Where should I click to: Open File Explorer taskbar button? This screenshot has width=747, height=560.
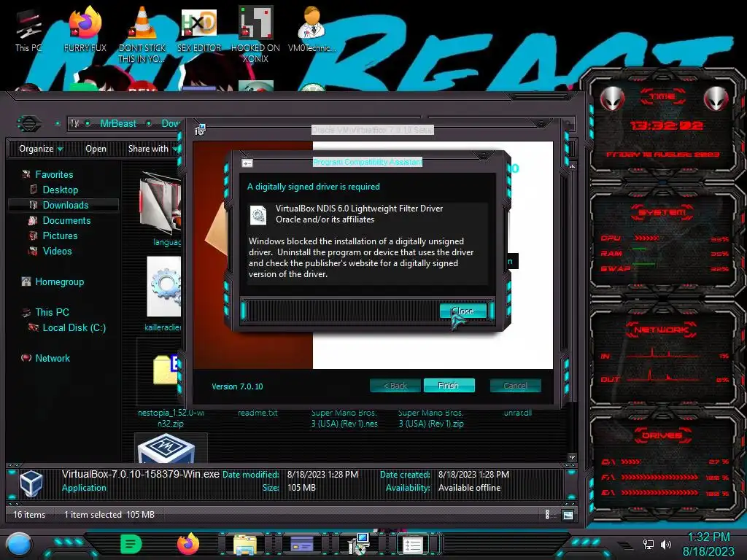[x=245, y=545]
